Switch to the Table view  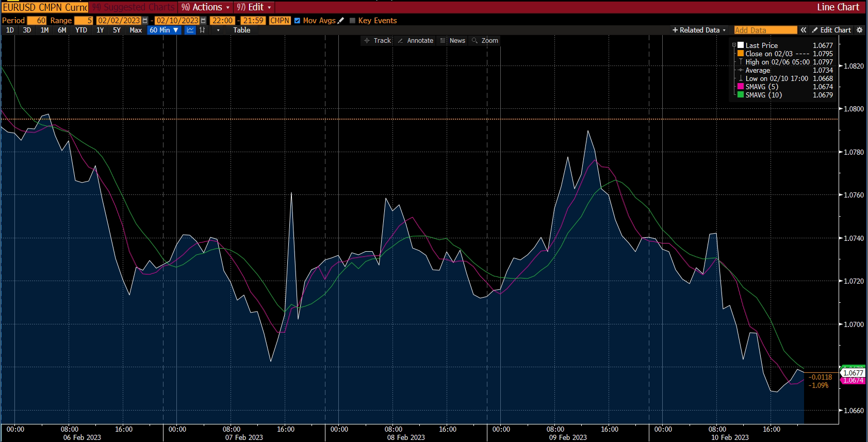click(x=241, y=30)
